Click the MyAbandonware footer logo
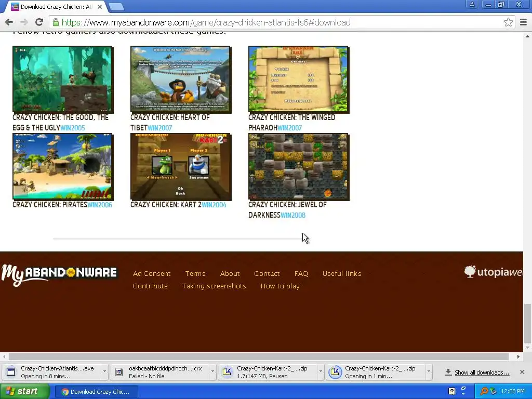 (x=59, y=274)
